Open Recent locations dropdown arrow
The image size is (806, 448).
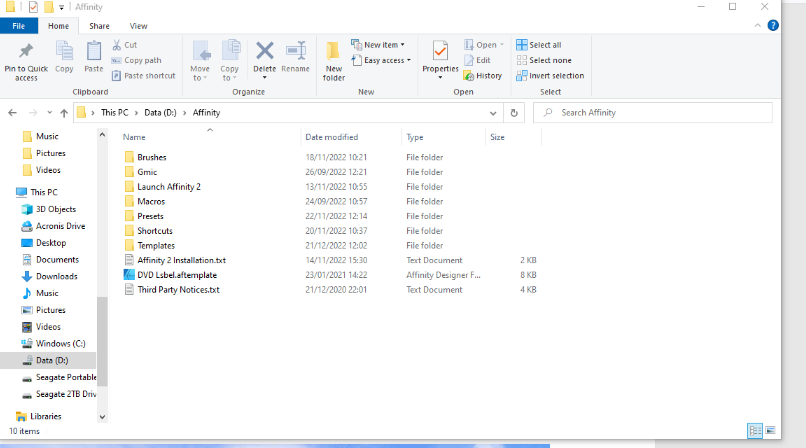pos(49,113)
